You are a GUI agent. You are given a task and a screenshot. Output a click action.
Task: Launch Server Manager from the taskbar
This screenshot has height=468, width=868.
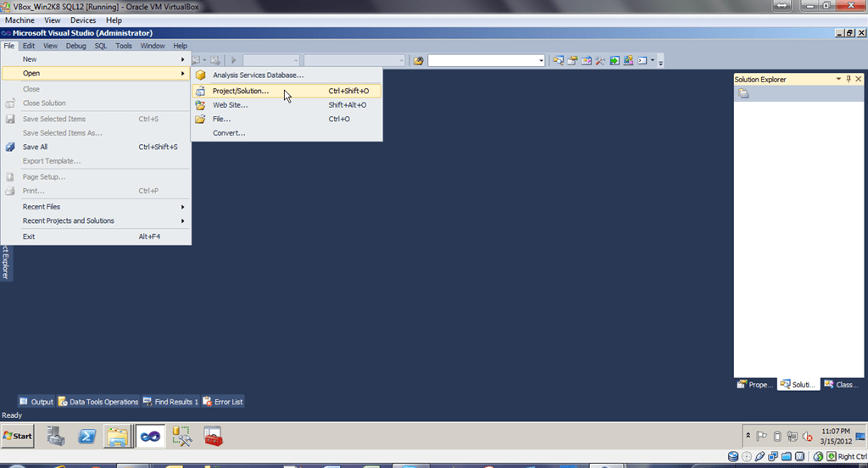pos(55,437)
